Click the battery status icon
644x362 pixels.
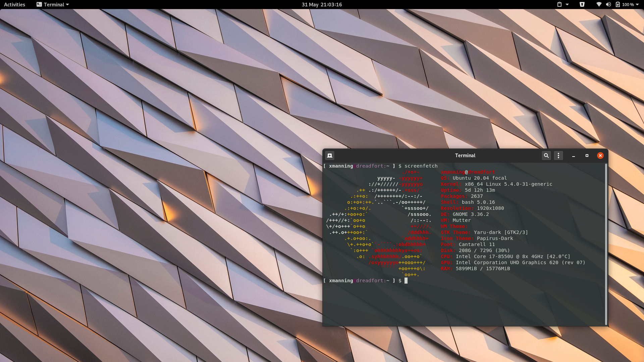pyautogui.click(x=618, y=4)
